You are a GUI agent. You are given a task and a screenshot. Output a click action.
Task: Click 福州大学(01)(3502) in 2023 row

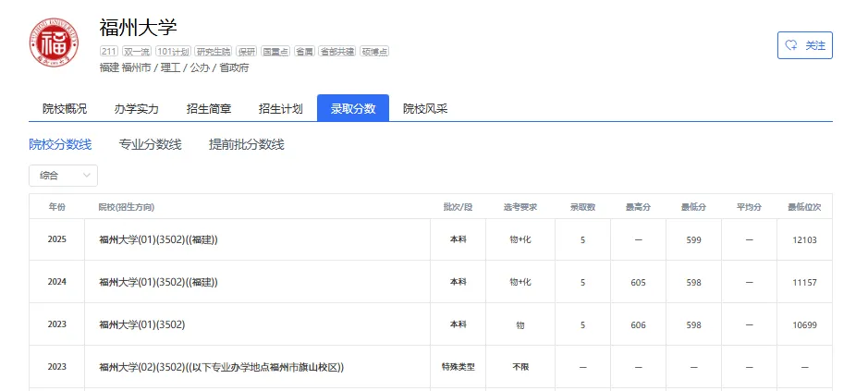tap(141, 324)
